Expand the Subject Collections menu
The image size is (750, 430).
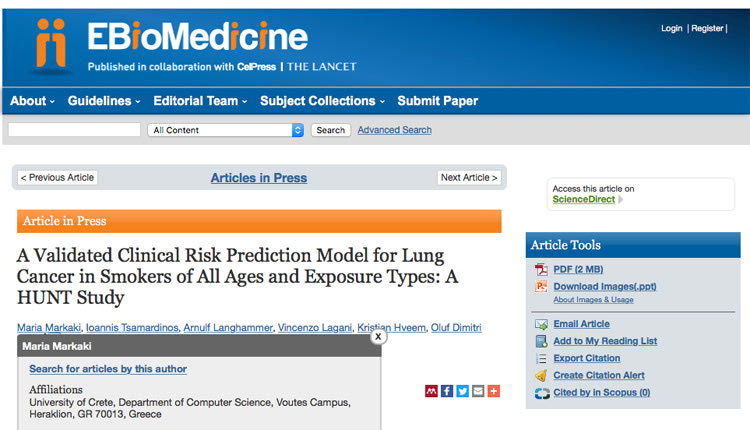point(323,101)
